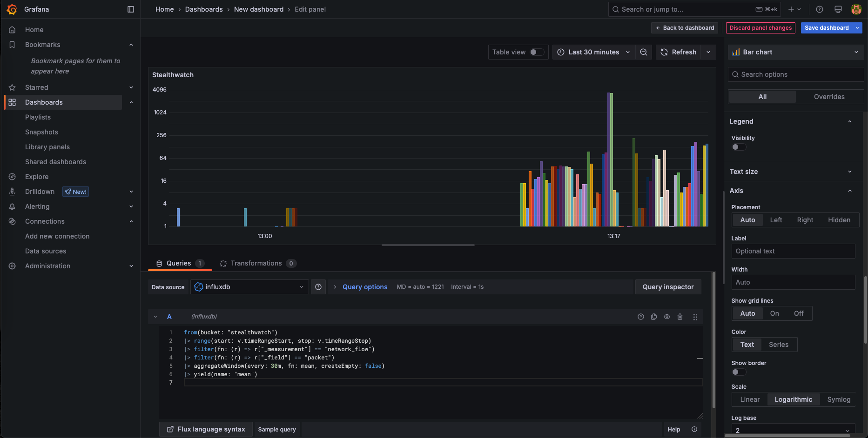The height and width of the screenshot is (438, 868).
Task: Click the zoom out time range icon
Action: (x=643, y=52)
